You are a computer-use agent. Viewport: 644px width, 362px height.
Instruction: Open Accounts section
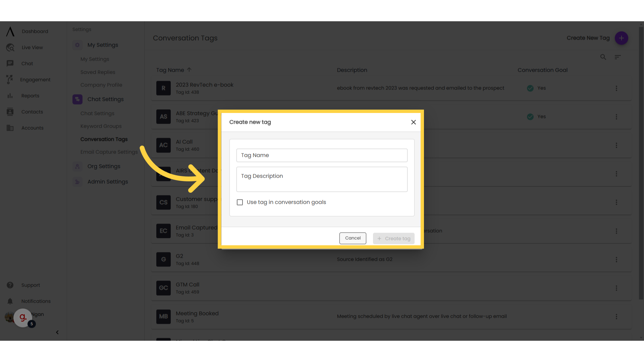(x=32, y=128)
